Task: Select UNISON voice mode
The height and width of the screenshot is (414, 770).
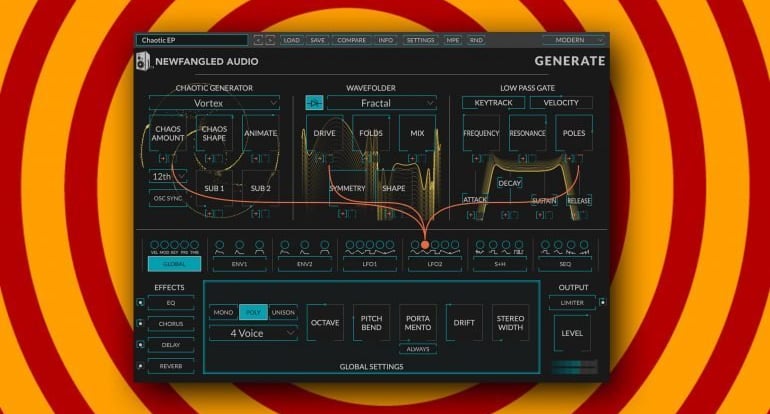Action: point(283,312)
